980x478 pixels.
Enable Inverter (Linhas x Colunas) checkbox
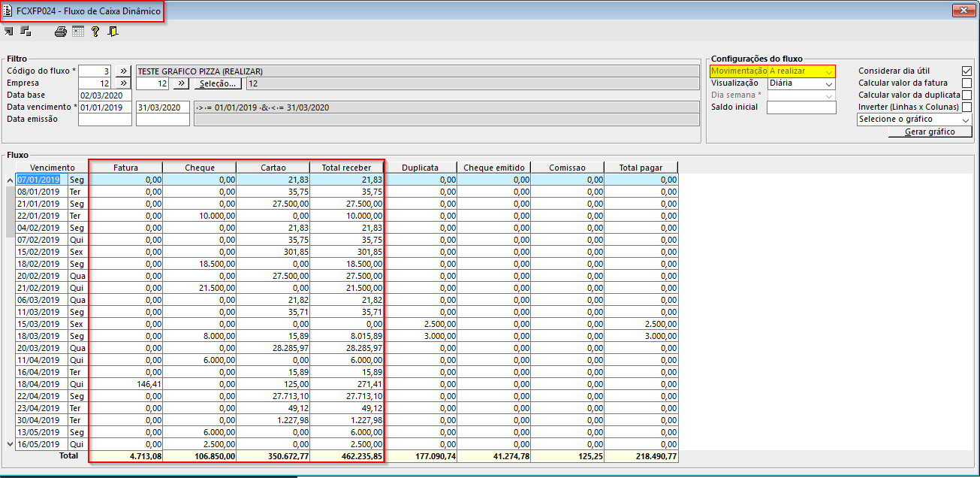tap(966, 107)
